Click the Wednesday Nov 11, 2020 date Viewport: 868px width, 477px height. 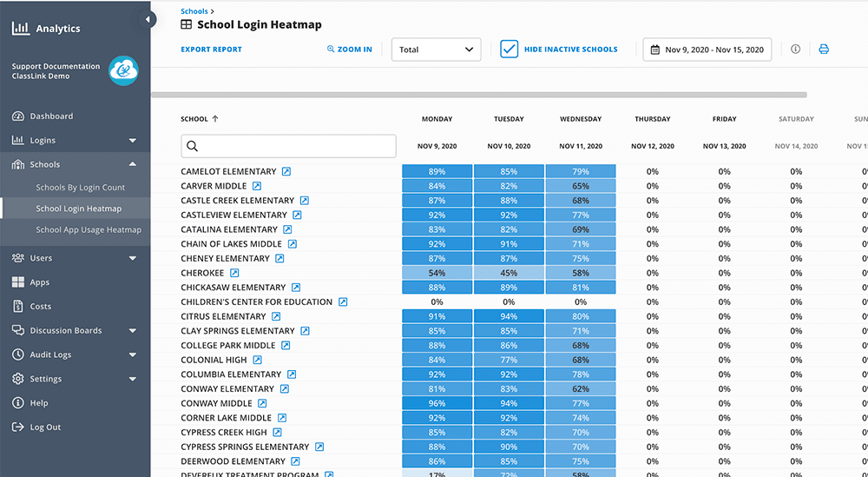(581, 146)
